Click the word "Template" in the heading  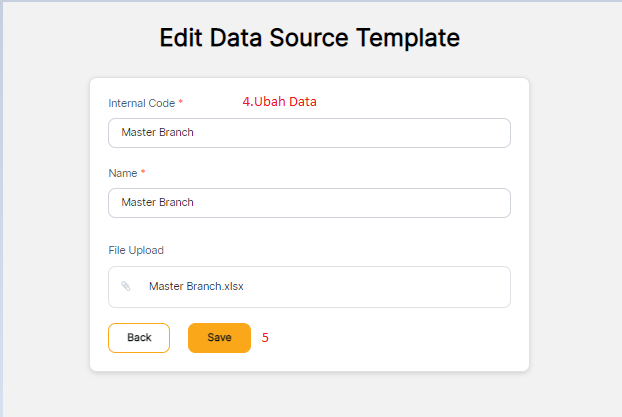(x=413, y=38)
